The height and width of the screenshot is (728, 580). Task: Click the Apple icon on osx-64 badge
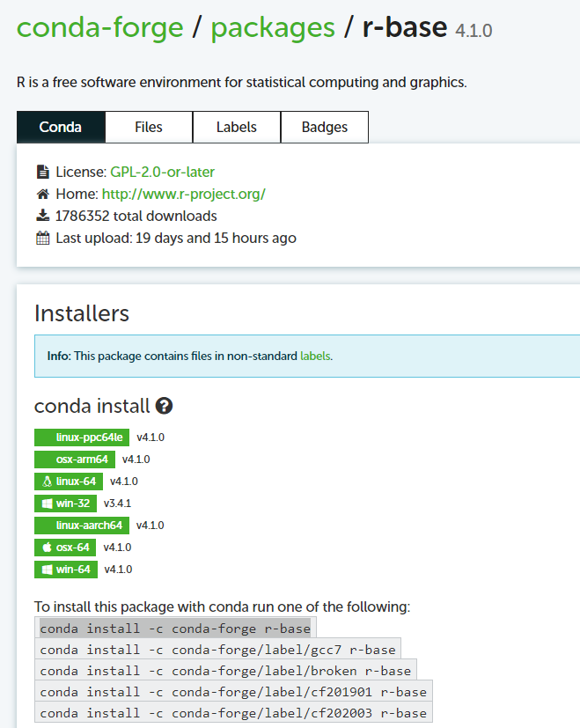click(47, 547)
